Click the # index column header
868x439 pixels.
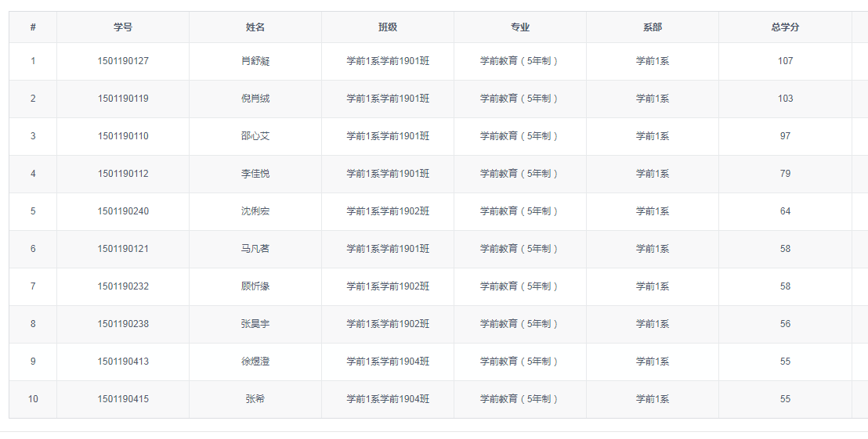33,27
